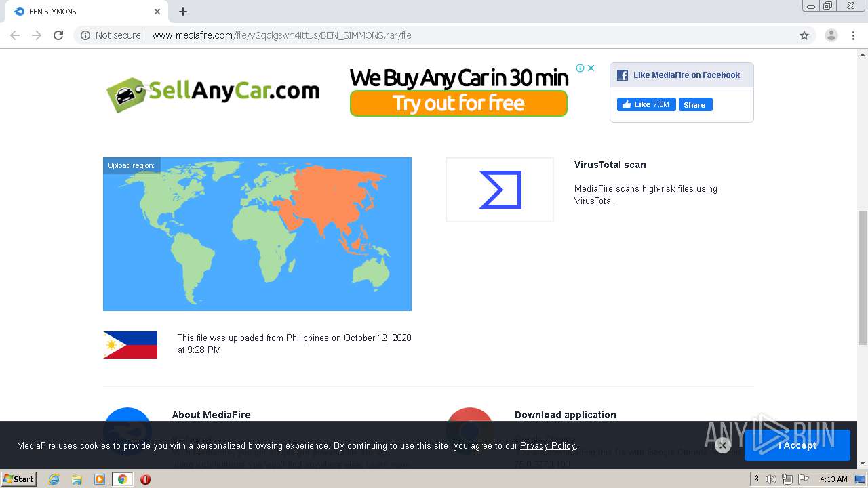Reload the MediaFire page
The height and width of the screenshot is (488, 868).
pos(58,35)
